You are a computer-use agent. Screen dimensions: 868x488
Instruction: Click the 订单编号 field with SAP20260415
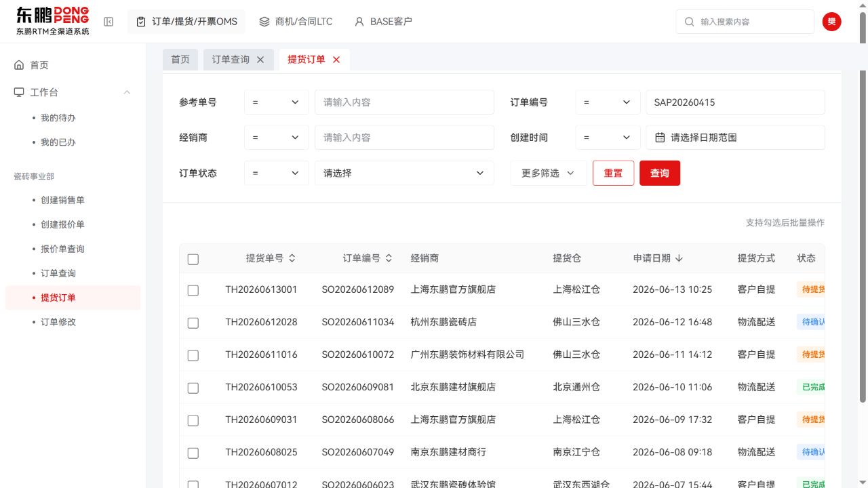[735, 102]
